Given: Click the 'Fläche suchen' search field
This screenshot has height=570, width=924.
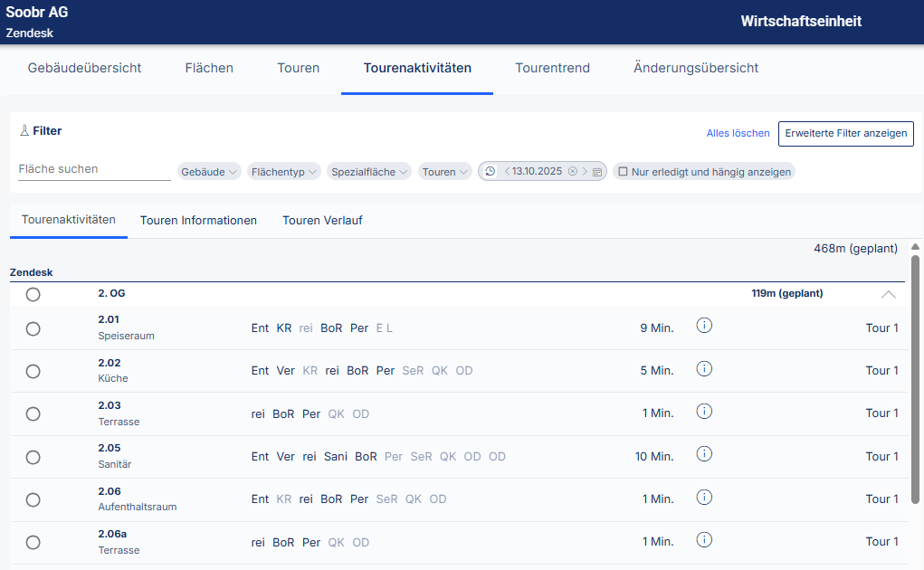Looking at the screenshot, I should [94, 169].
